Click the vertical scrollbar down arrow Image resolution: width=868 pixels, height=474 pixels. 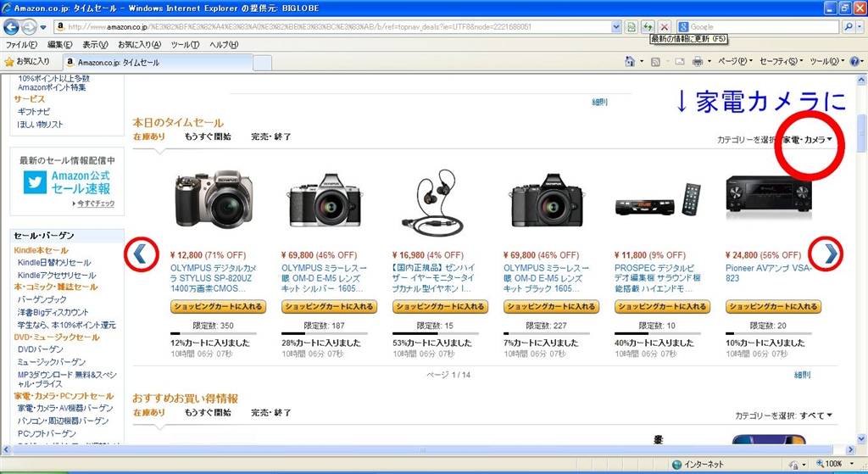(861, 438)
